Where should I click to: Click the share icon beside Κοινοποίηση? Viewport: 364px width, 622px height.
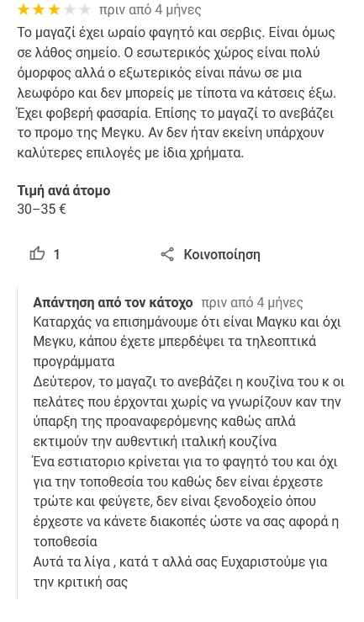point(167,254)
